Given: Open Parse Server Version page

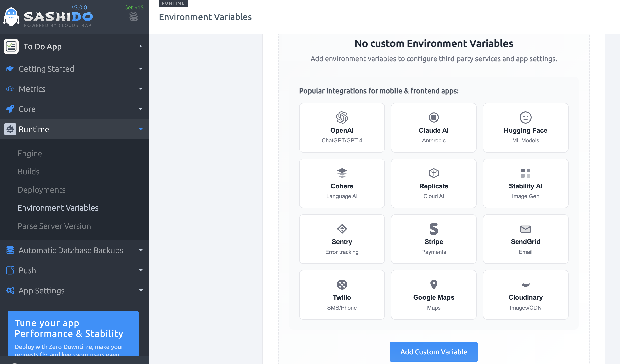Looking at the screenshot, I should pos(54,226).
